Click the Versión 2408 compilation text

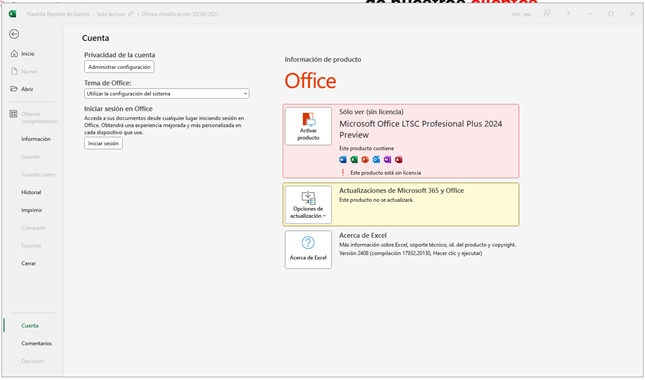pos(411,254)
